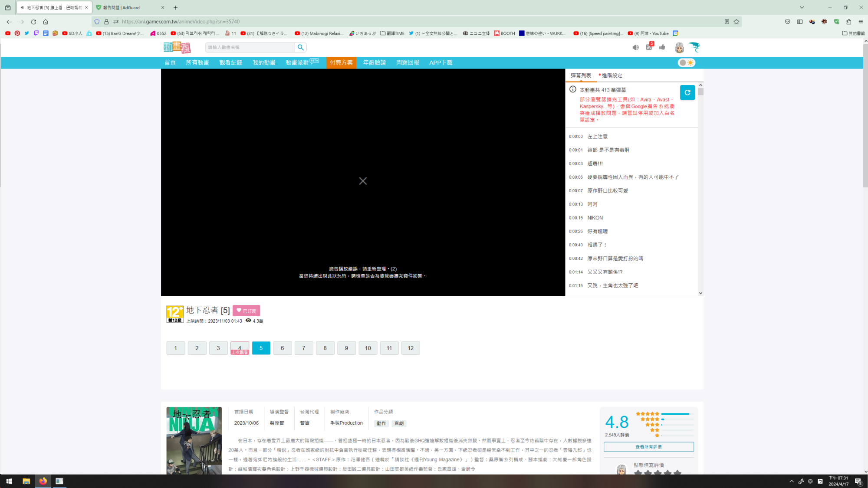Open the user avatar menu
This screenshot has height=488, width=868.
679,48
